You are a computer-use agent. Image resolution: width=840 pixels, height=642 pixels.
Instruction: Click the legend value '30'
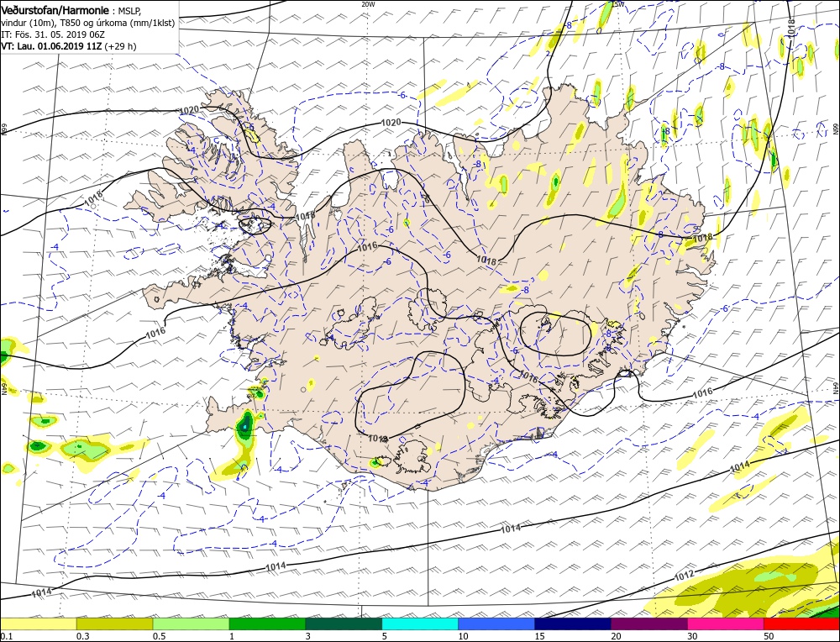693,636
